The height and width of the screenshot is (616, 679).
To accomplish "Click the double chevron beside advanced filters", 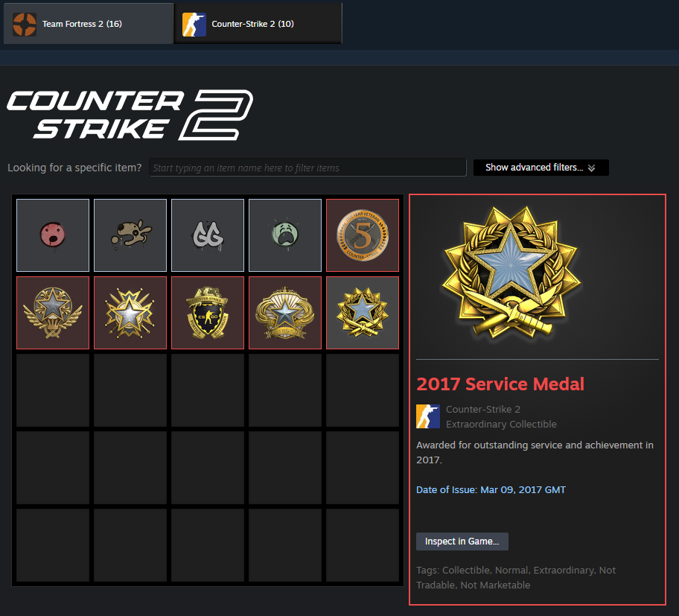I will (x=592, y=168).
